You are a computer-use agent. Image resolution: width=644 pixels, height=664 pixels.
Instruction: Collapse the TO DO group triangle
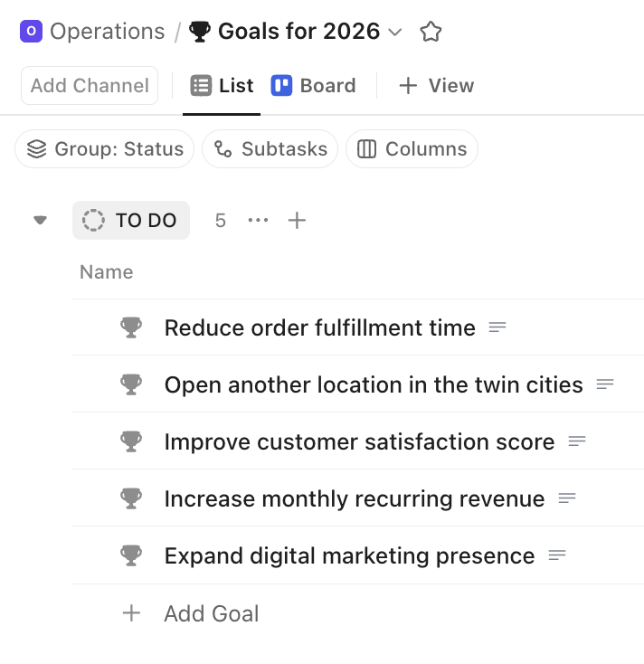[40, 221]
